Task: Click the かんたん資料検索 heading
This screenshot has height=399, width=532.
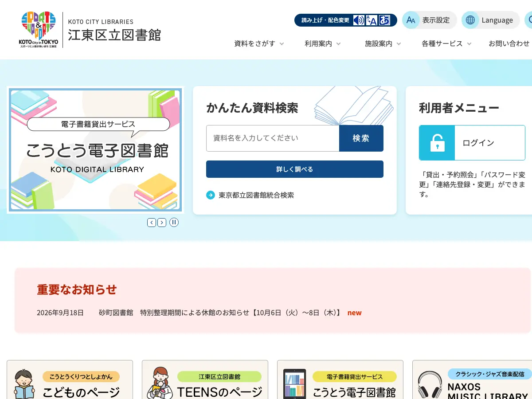Action: point(252,108)
